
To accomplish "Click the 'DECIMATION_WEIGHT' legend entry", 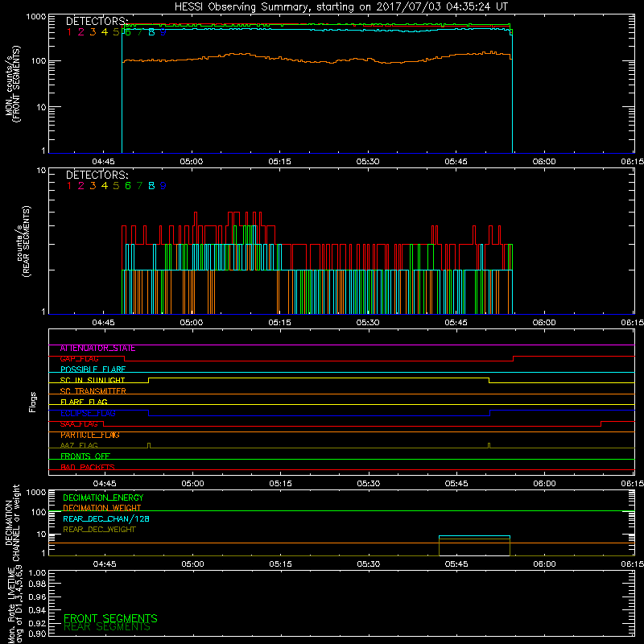I will coord(102,508).
